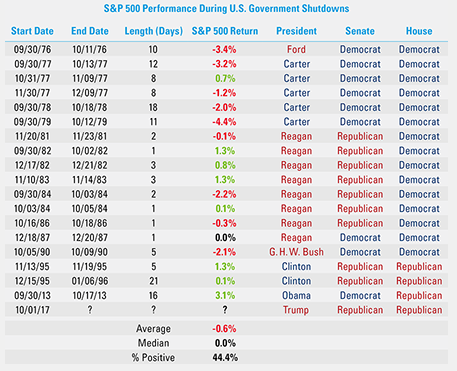
Task: Click the 01/06/96 end date cell
Action: click(90, 281)
